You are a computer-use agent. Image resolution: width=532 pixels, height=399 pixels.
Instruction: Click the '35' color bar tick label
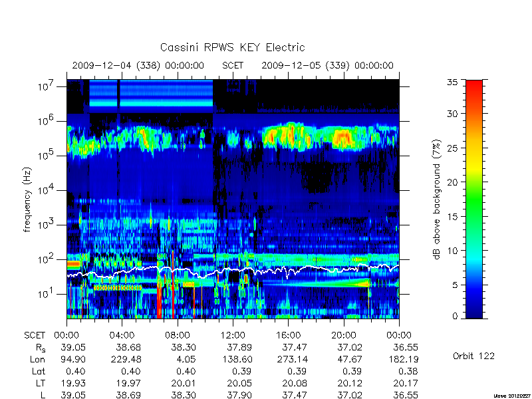click(x=452, y=82)
